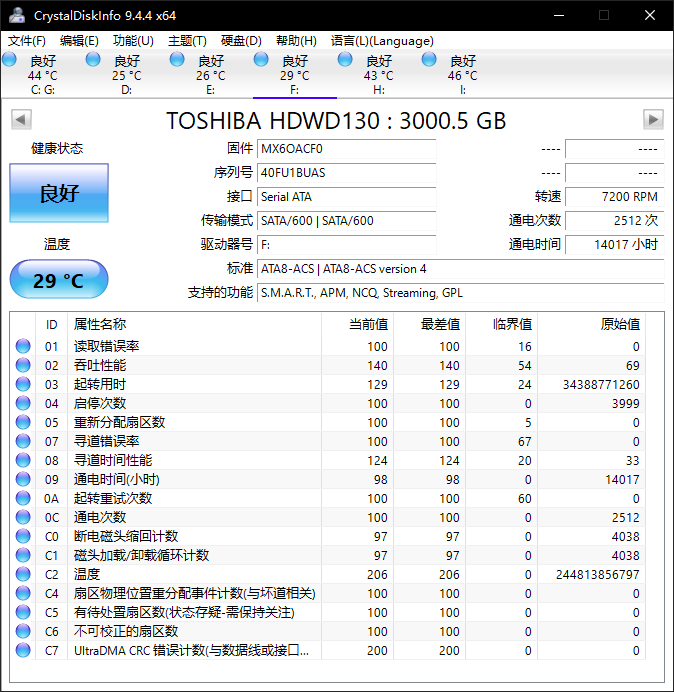Click status orb of attribute 02 吞吐性能
Screen dimensions: 674x692
pyautogui.click(x=23, y=365)
